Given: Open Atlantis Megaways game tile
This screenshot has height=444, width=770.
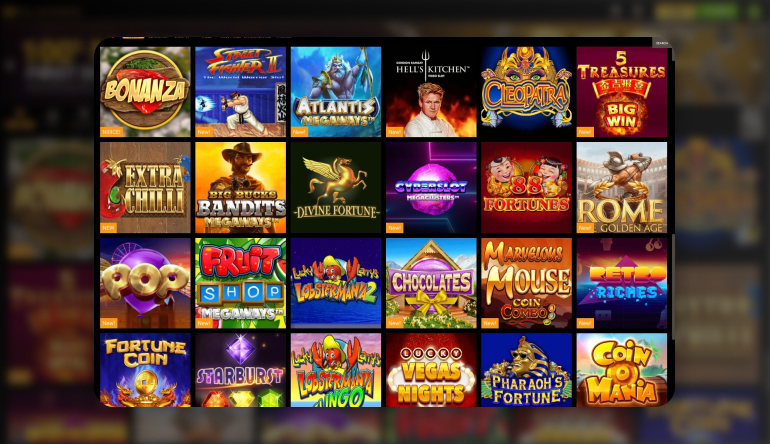Looking at the screenshot, I should click(x=336, y=92).
